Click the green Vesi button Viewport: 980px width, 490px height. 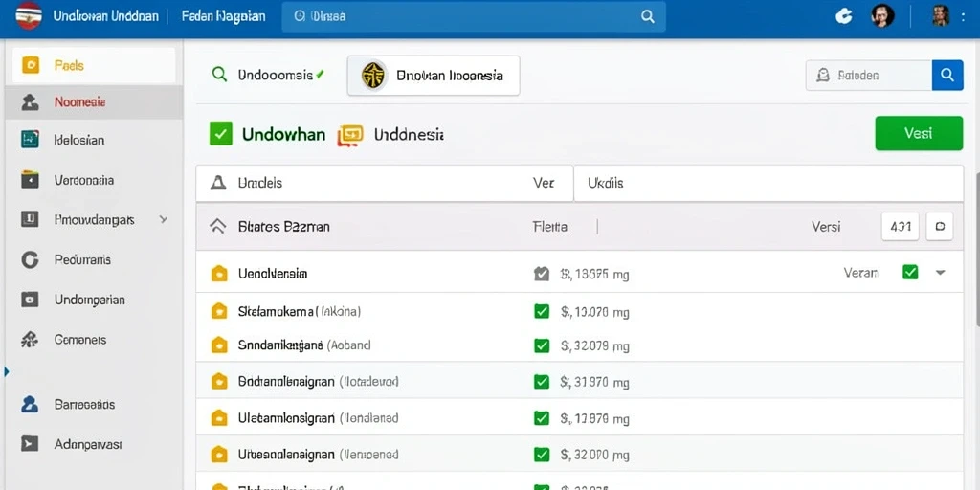[x=919, y=133]
